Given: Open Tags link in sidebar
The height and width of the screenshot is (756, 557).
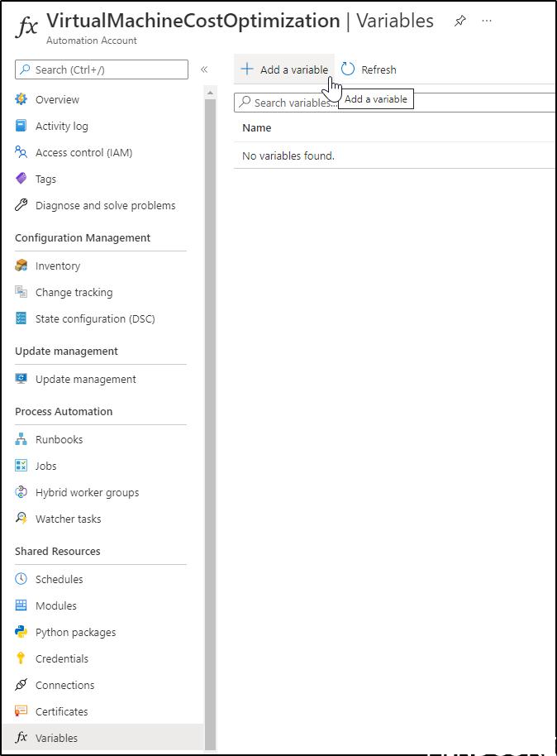Looking at the screenshot, I should pos(45,179).
